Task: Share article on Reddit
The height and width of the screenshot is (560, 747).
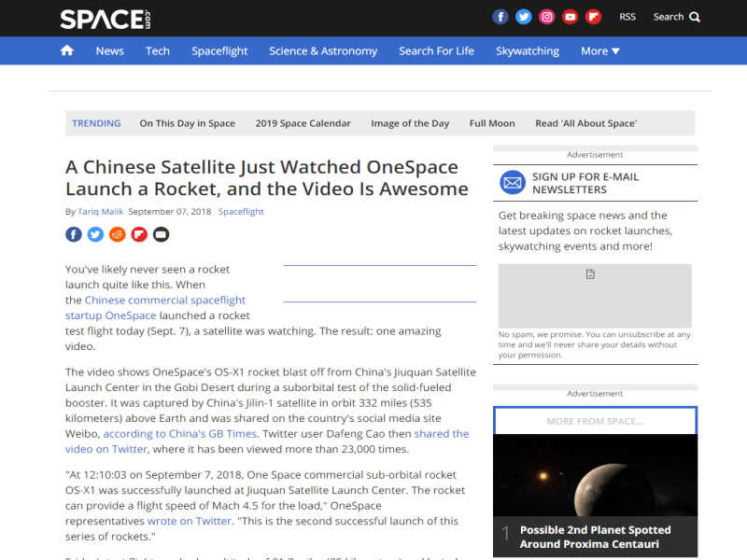Action: (x=118, y=234)
